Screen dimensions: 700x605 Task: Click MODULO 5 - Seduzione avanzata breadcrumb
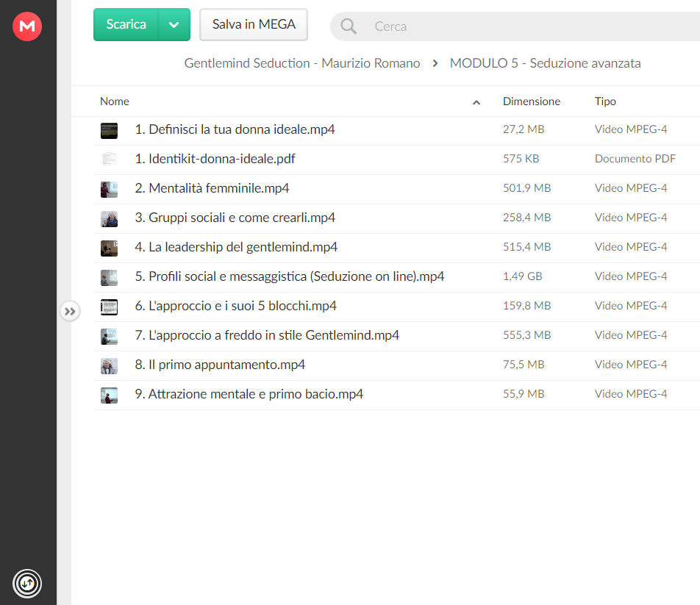click(545, 63)
